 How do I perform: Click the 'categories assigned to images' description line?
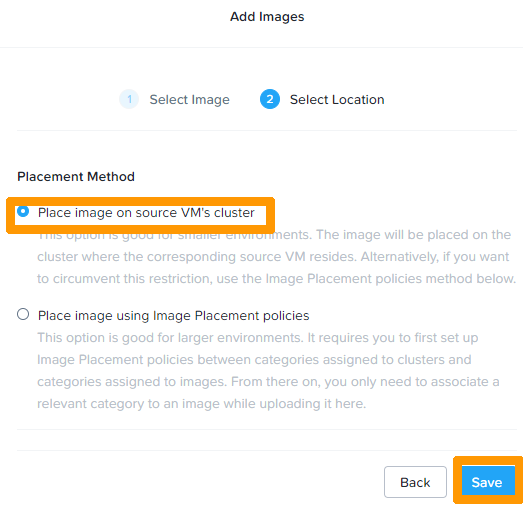(268, 382)
